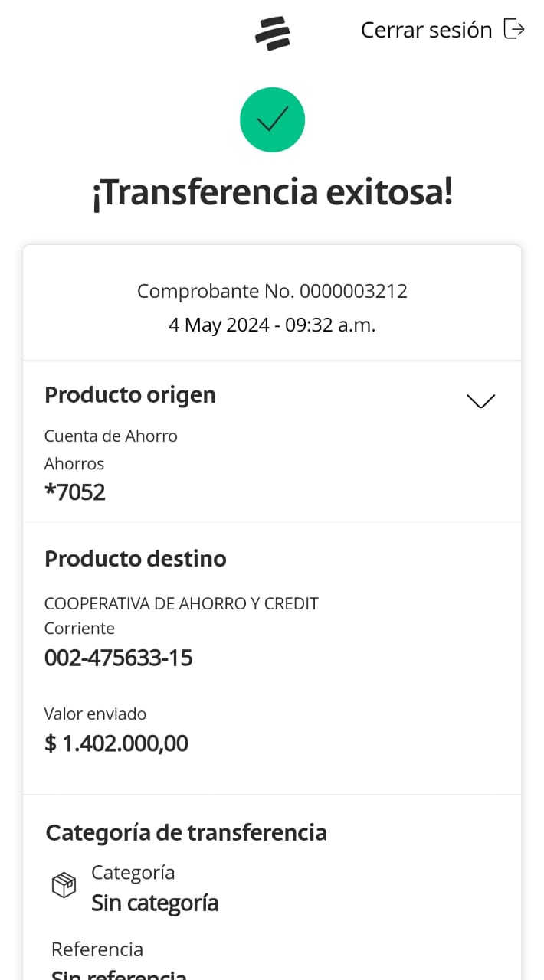Select the Producto origen heading
This screenshot has height=980, width=544.
click(x=130, y=395)
